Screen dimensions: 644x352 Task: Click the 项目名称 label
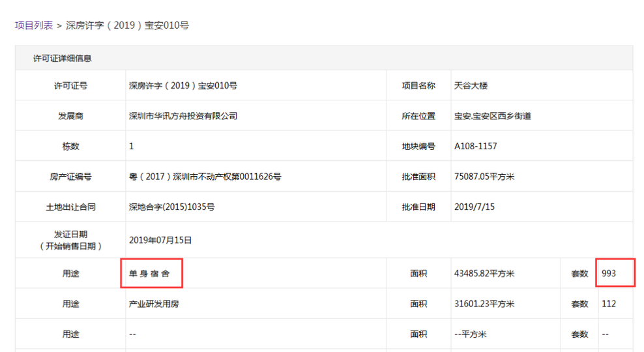418,86
